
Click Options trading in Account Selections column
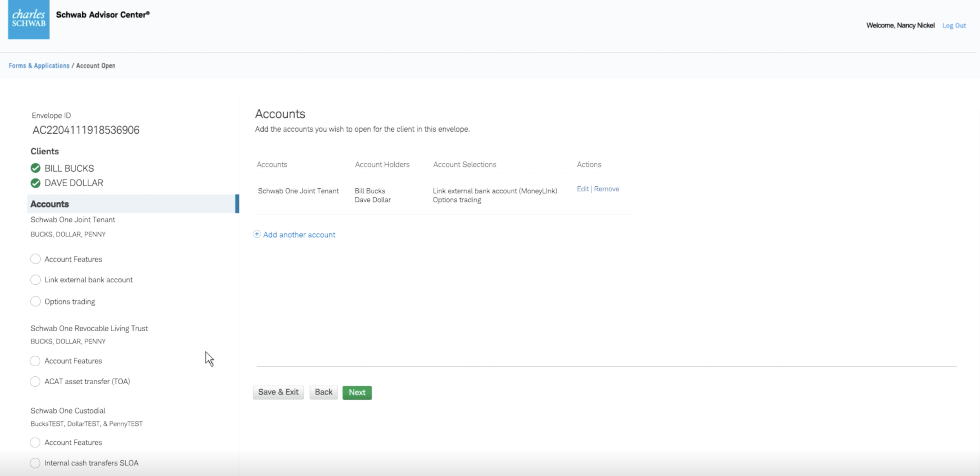(x=457, y=200)
